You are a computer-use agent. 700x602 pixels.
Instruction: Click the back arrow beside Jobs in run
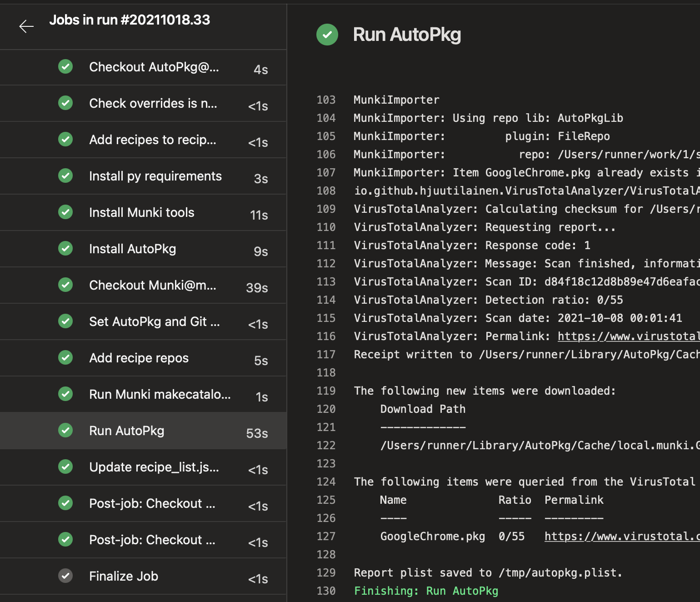(x=26, y=27)
